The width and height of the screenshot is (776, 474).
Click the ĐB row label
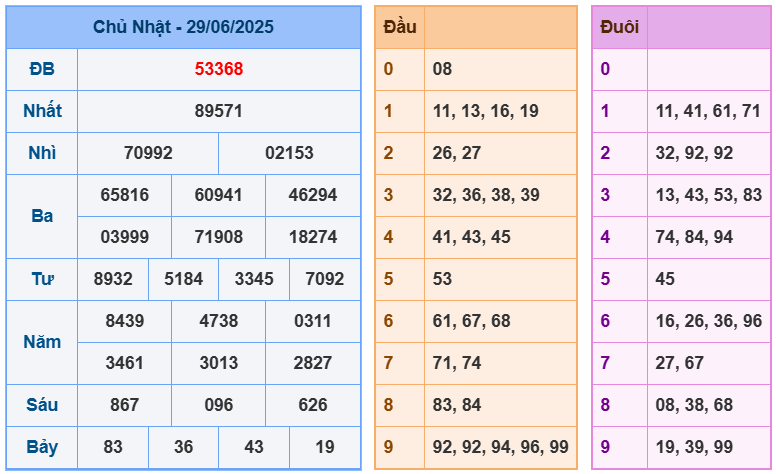(x=42, y=69)
